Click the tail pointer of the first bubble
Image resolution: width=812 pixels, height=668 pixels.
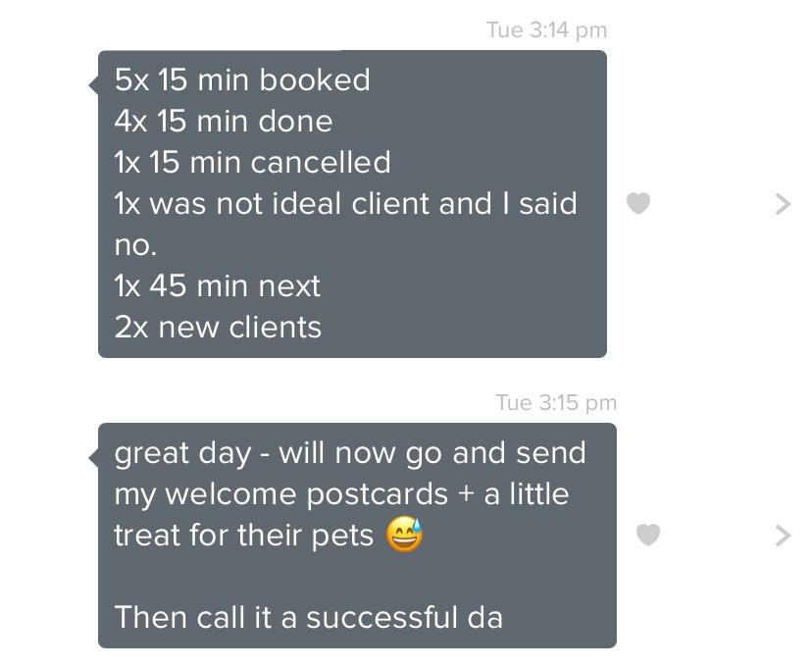click(94, 84)
